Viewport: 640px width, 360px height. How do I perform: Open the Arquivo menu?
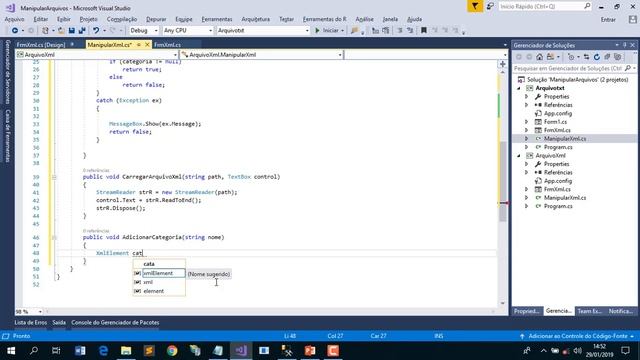click(14, 19)
